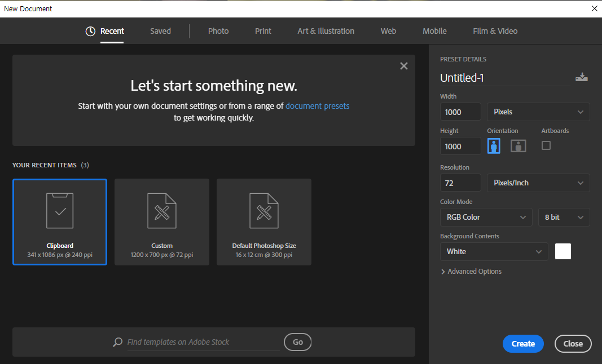Enable the Artboards checkbox
Viewport: 602px width, 364px height.
pos(546,145)
